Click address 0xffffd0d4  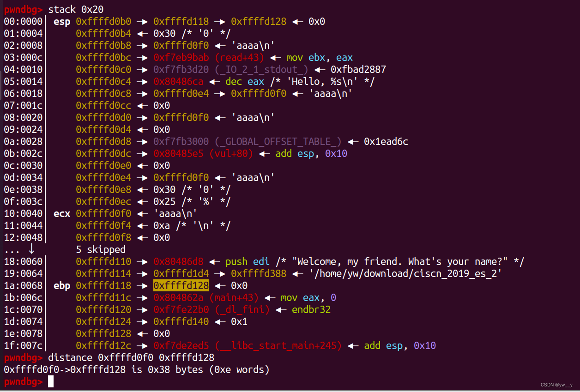coord(103,130)
